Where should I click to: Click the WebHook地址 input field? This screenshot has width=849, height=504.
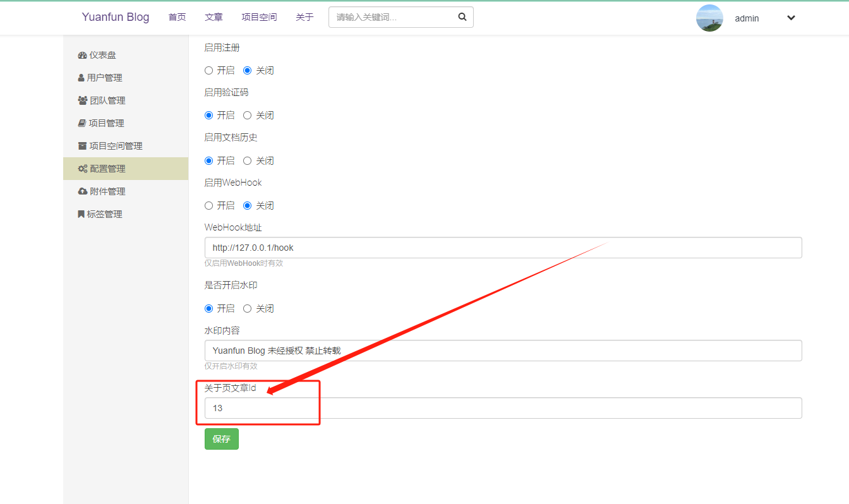coord(503,248)
